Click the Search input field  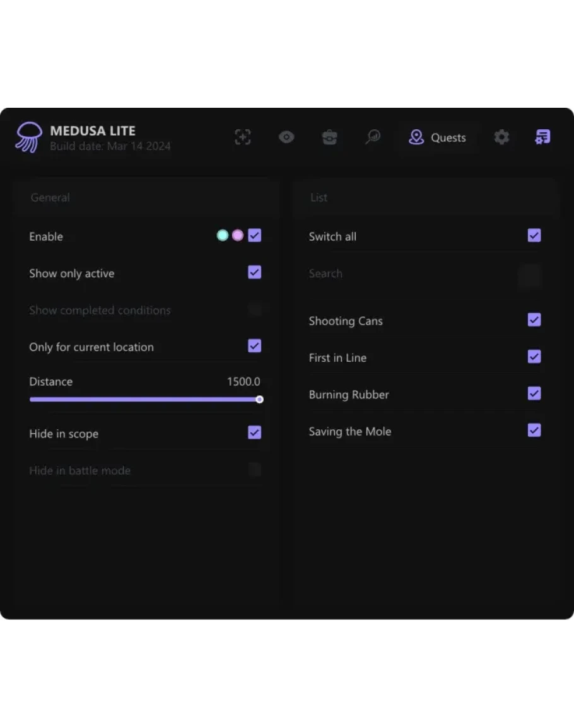point(410,274)
